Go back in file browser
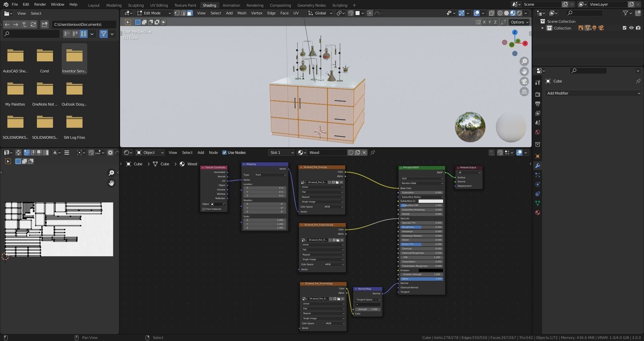Viewport: 644px width, 341px height. click(7, 24)
